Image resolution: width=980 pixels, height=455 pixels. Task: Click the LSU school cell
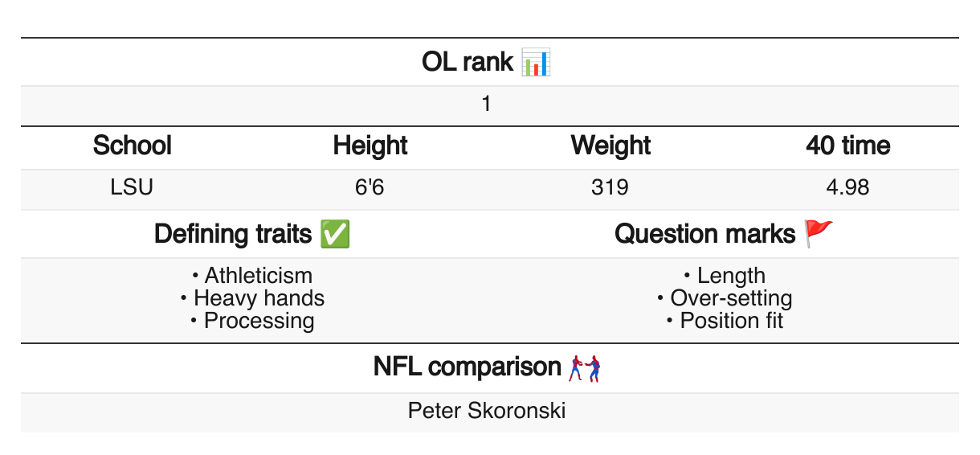[x=133, y=188]
